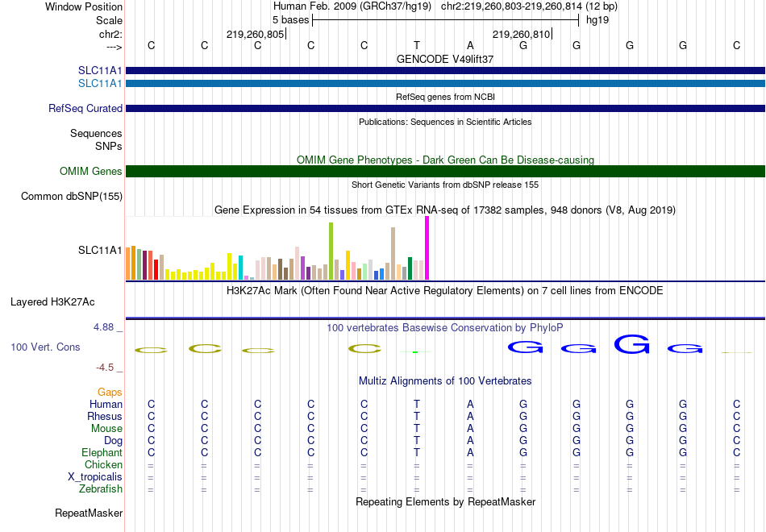Click the RefSeq genes from NCBI title
Screen dimensions: 766x532
(445, 97)
